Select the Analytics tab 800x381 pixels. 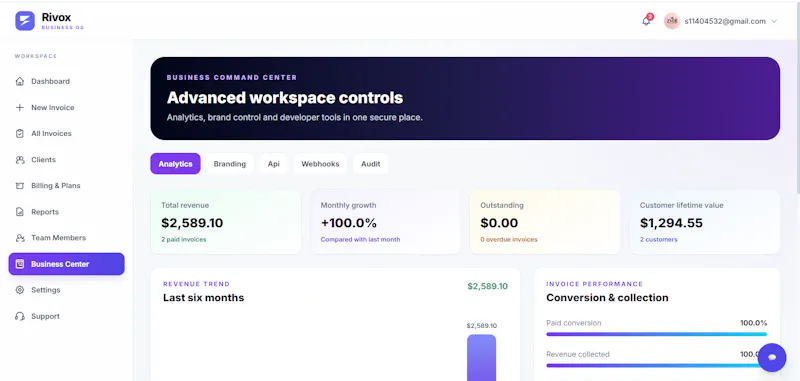tap(175, 164)
